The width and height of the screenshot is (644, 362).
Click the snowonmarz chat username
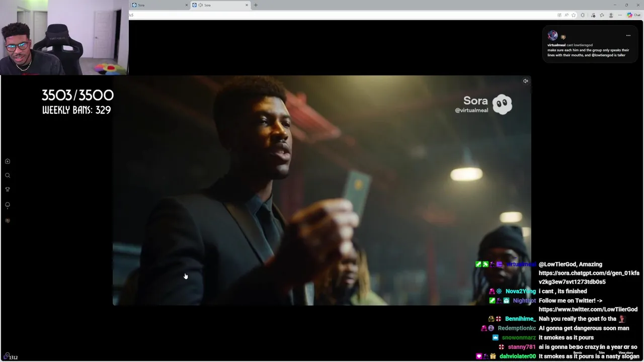(x=519, y=338)
